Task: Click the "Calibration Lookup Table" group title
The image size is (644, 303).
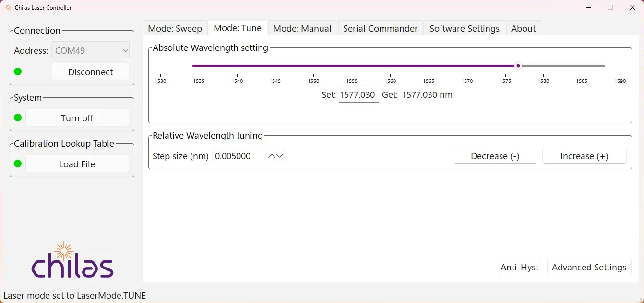Action: pos(64,143)
